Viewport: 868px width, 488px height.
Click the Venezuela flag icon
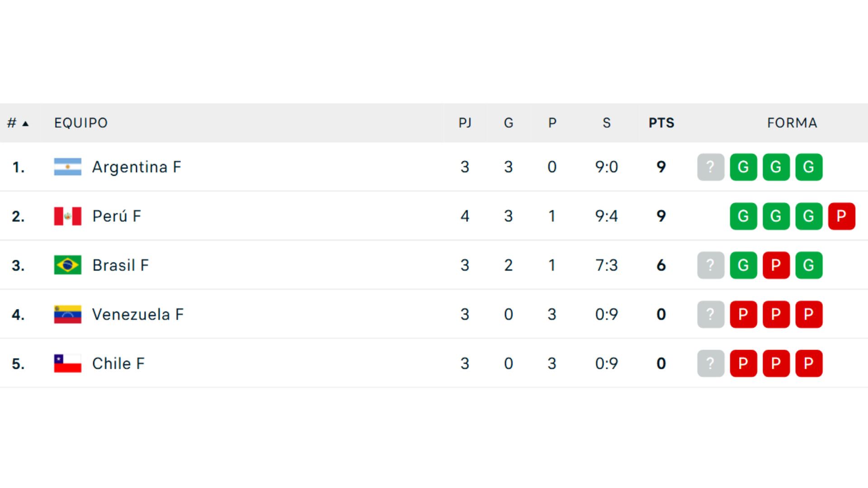click(x=67, y=314)
